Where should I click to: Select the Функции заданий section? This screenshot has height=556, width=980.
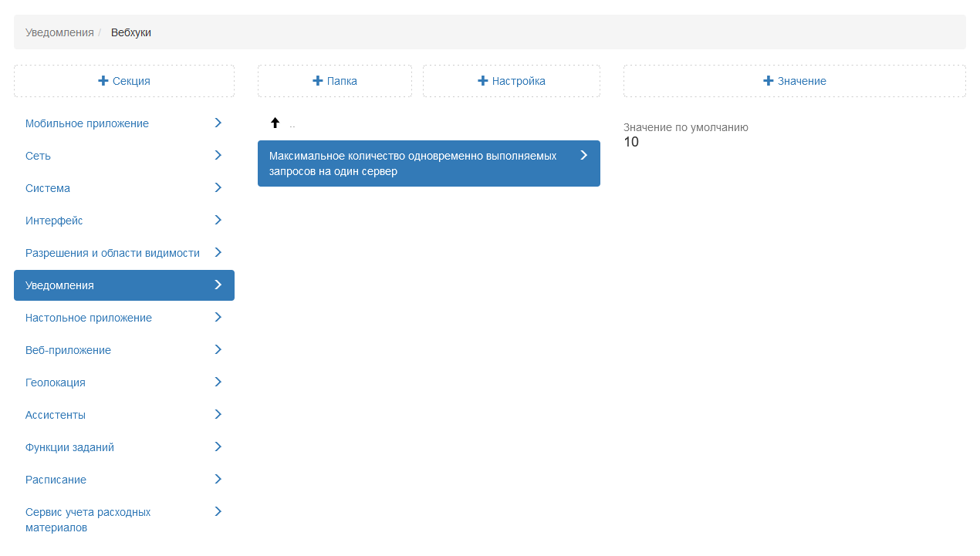point(69,447)
